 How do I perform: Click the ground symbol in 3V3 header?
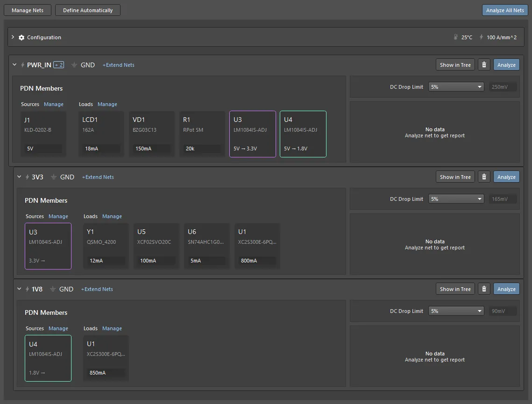click(54, 177)
